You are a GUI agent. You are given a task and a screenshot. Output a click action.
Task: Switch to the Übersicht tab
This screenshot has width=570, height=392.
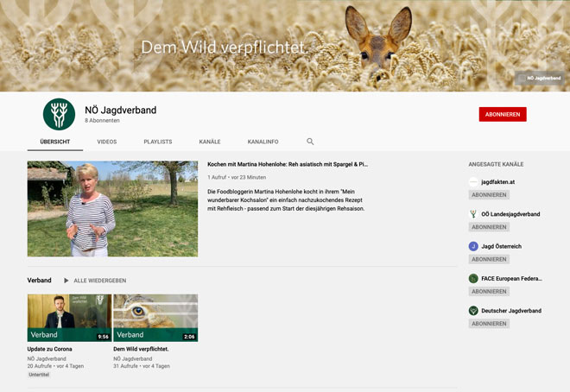55,142
